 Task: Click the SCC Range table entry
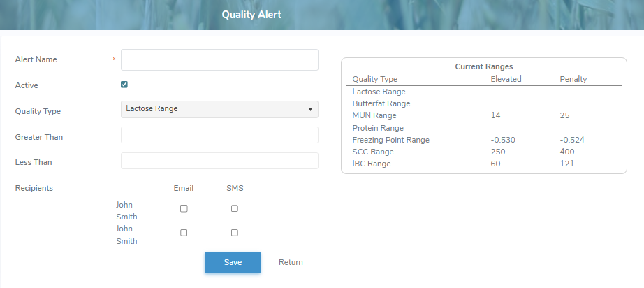point(373,152)
